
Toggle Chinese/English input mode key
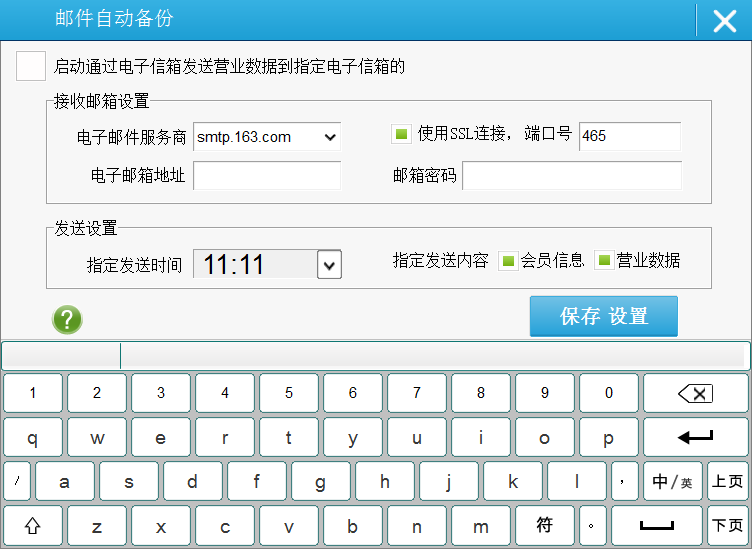coord(672,481)
